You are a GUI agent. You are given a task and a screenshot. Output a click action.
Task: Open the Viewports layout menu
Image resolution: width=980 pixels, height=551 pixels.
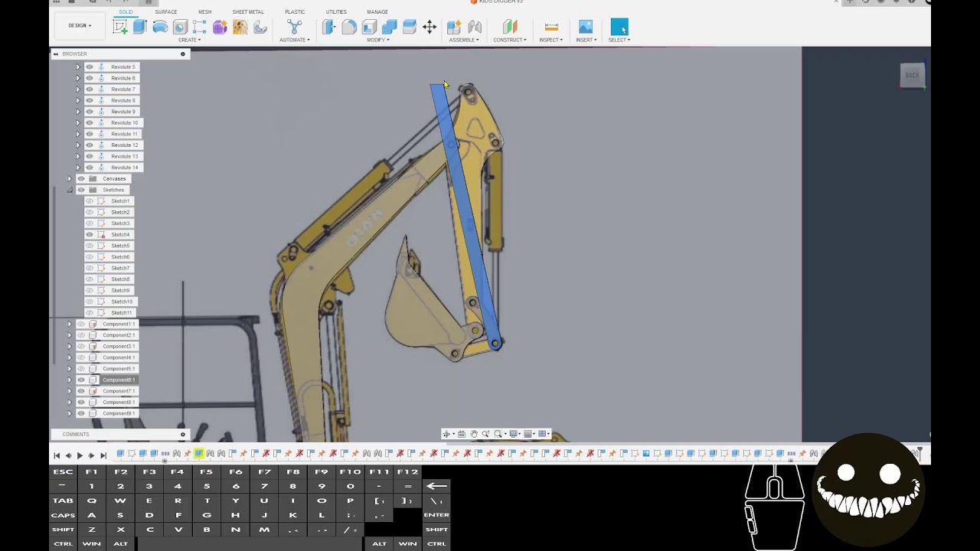(x=544, y=434)
